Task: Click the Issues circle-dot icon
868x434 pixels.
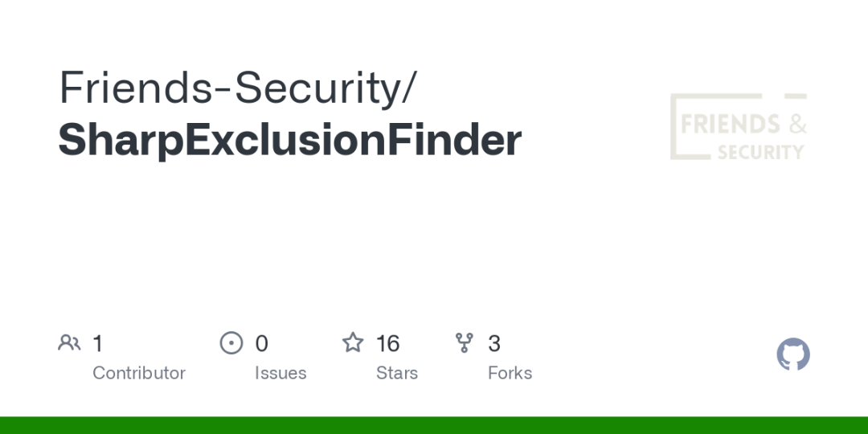Action: click(x=231, y=343)
